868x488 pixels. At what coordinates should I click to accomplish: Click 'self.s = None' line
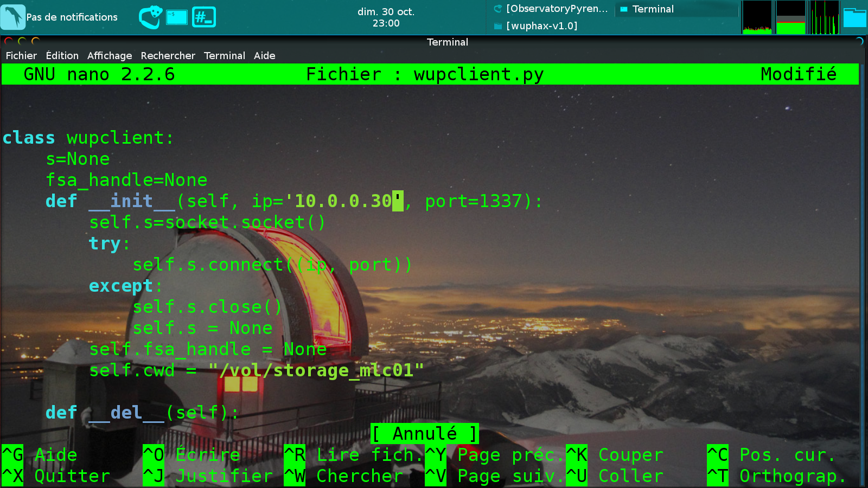tap(202, 328)
